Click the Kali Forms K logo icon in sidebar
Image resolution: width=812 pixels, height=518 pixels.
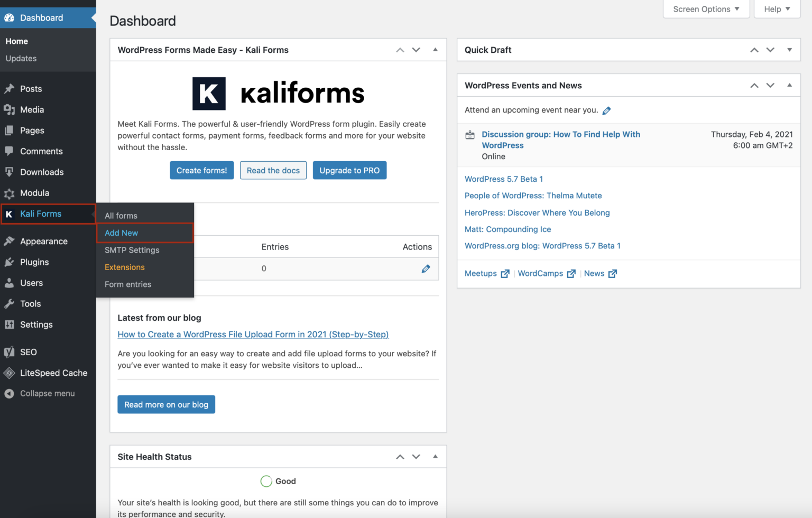9,214
